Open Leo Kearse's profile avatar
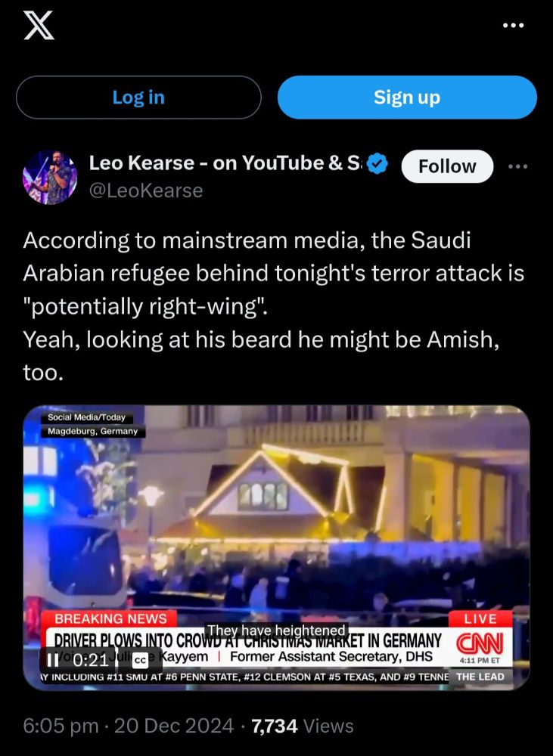Screen dimensions: 553x756 [x=50, y=178]
